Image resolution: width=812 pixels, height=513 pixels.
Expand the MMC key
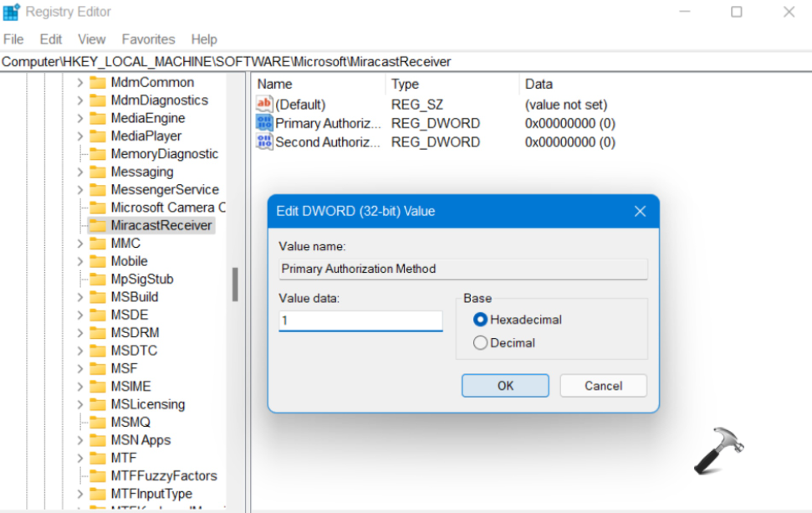coord(79,244)
